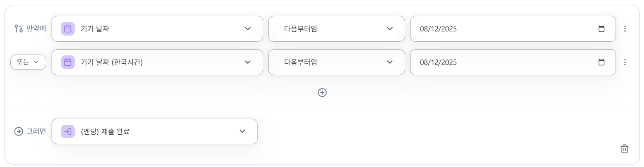The image size is (644, 167).
Task: Open the second condition's three-dot options menu
Action: click(625, 62)
